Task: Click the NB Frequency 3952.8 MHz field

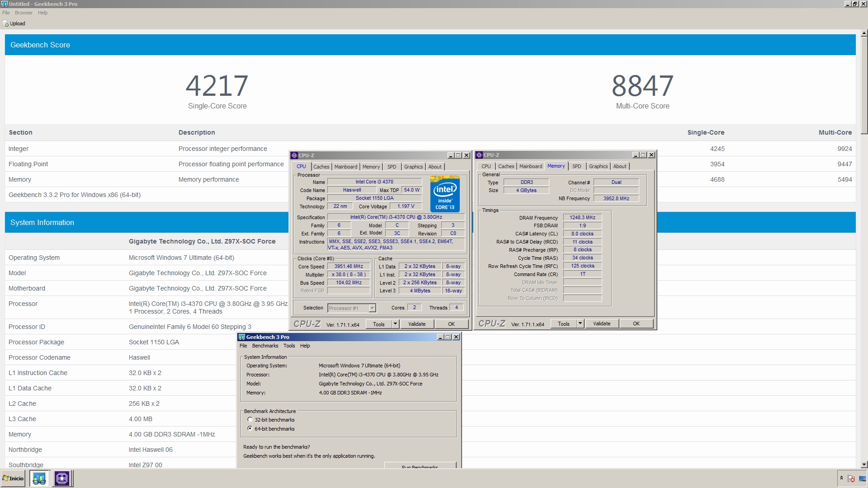Action: (x=616, y=198)
